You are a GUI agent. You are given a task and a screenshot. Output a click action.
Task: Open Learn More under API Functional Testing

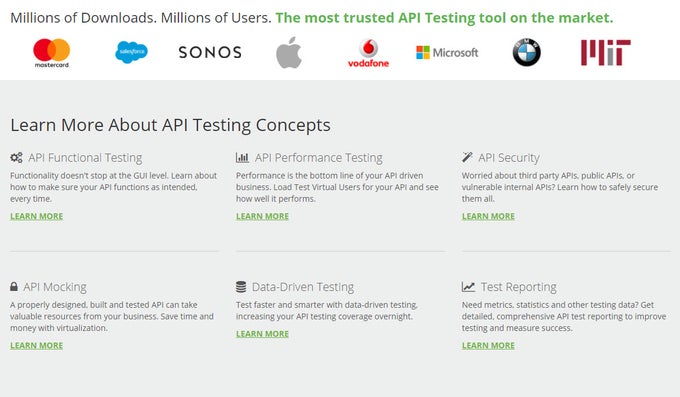(37, 216)
